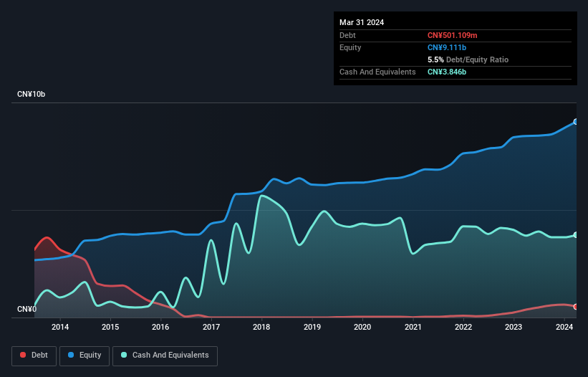The image size is (588, 377).
Task: Click the 5.5% Debt/Equity Ratio text
Action: 468,59
